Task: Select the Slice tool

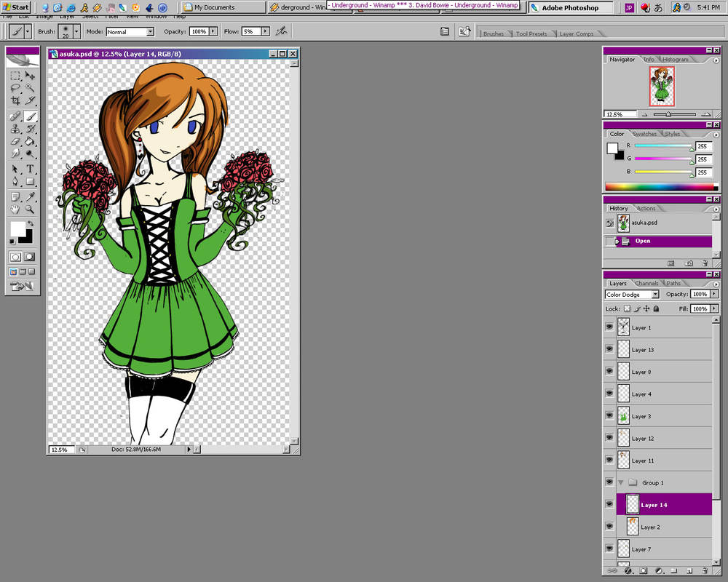Action: coord(30,100)
